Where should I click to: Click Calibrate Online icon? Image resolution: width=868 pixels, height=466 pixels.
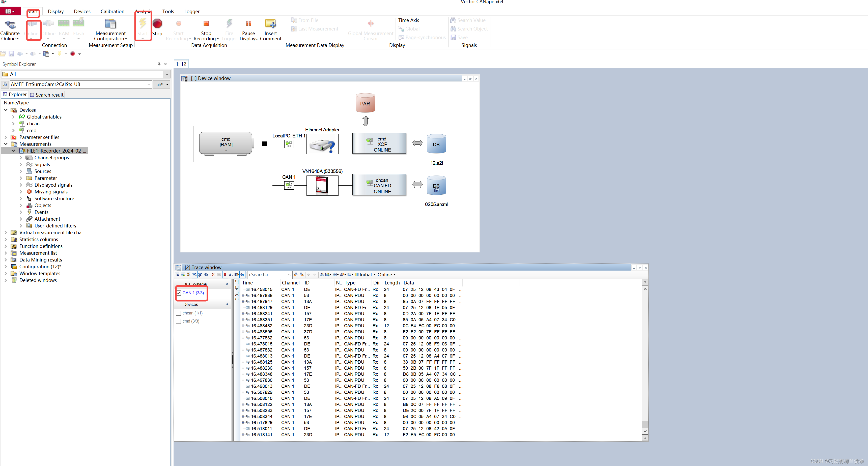pyautogui.click(x=10, y=25)
